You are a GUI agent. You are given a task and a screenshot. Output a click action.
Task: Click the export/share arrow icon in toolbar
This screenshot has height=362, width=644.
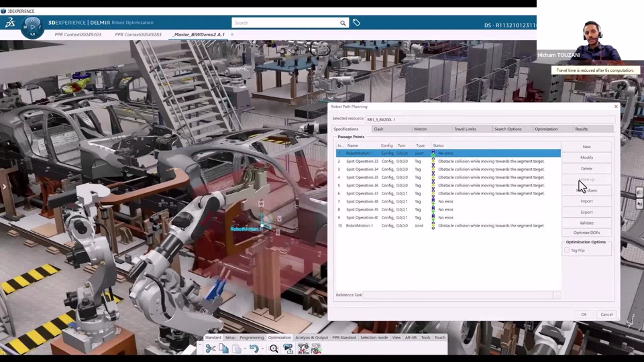(x=288, y=349)
